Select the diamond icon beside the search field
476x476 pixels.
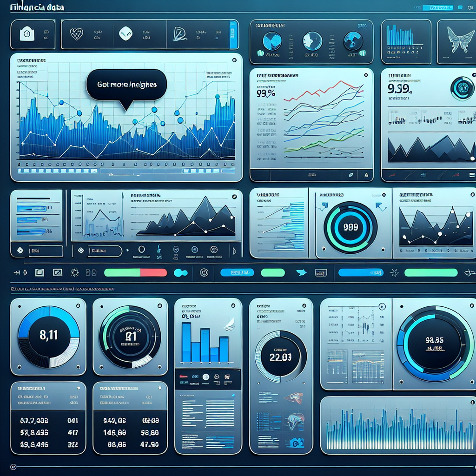coord(20,251)
